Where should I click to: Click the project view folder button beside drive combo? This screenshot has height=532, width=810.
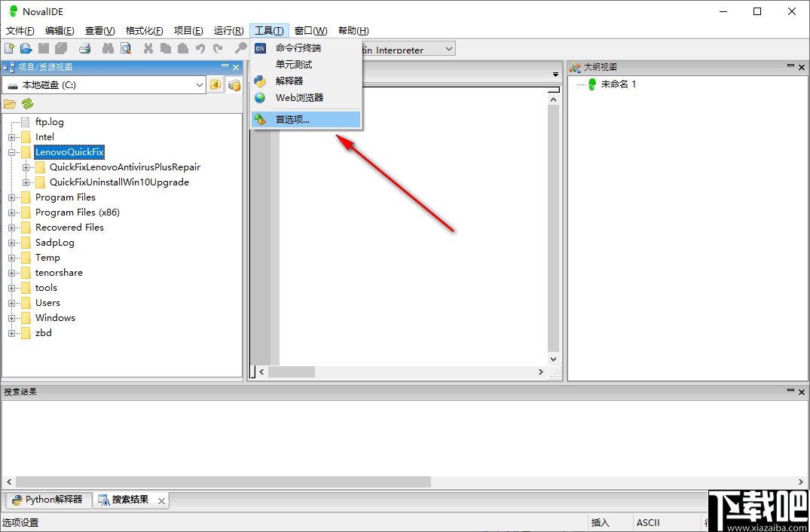click(215, 85)
